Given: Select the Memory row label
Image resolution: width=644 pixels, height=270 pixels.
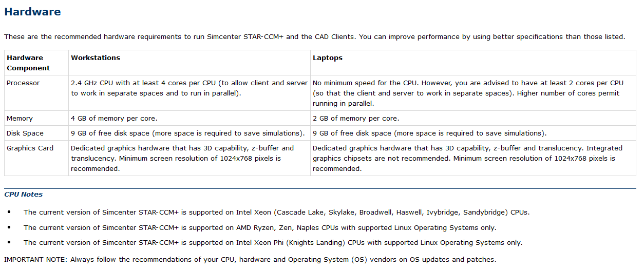Looking at the screenshot, I should tap(20, 119).
